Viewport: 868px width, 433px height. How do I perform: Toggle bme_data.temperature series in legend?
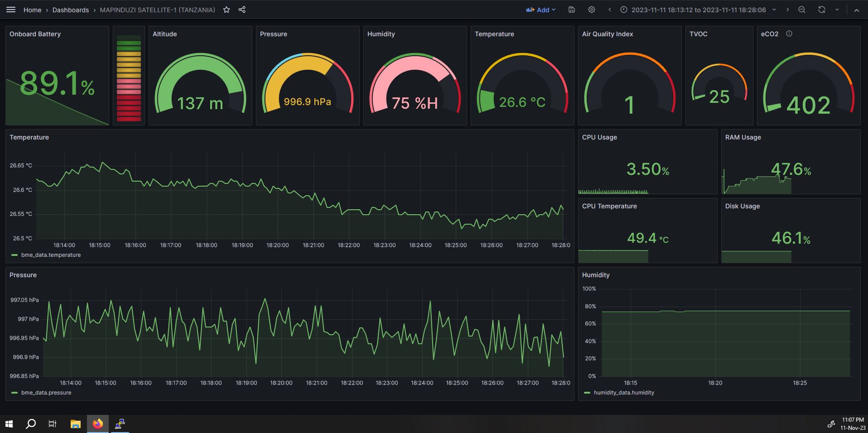(51, 255)
